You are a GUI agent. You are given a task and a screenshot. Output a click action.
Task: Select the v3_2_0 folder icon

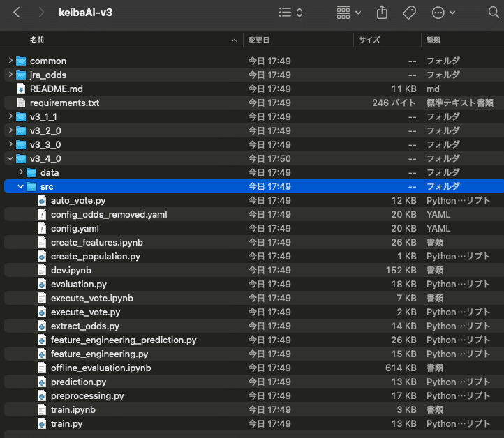[x=21, y=130]
